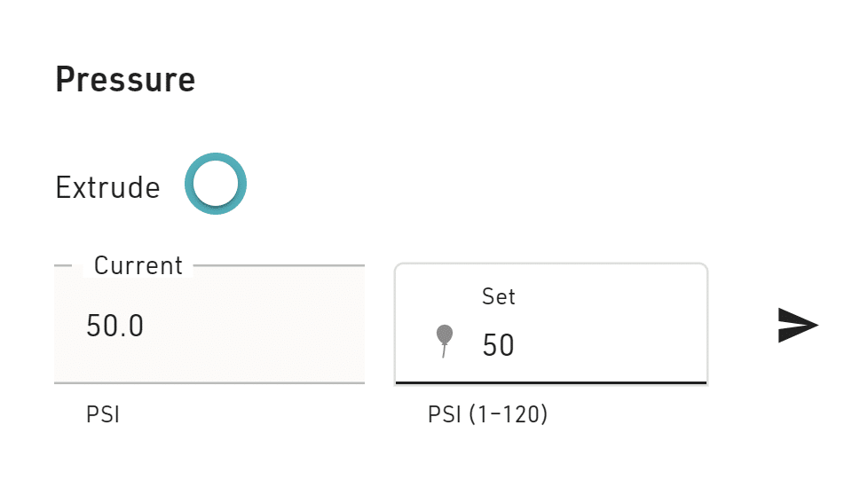Viewport: 868px width, 488px height.
Task: Click the balloon icon in Set field
Action: click(x=445, y=341)
